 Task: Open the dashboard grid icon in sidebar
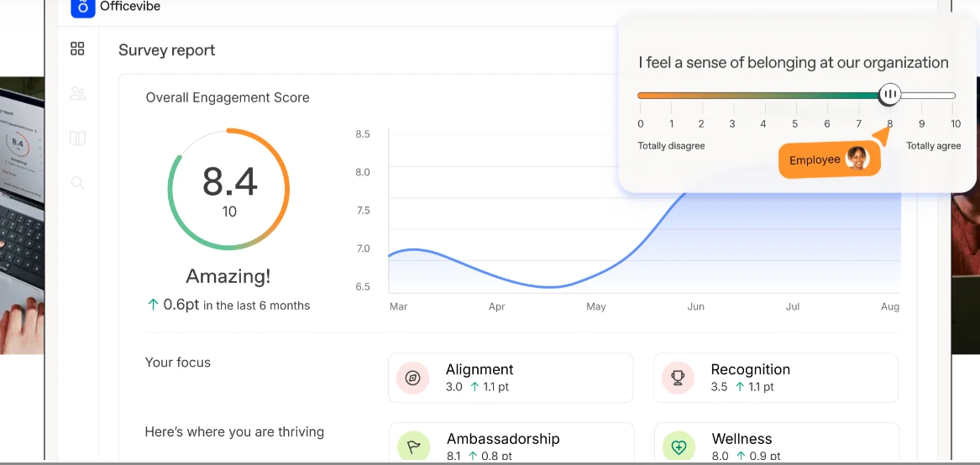pyautogui.click(x=77, y=49)
